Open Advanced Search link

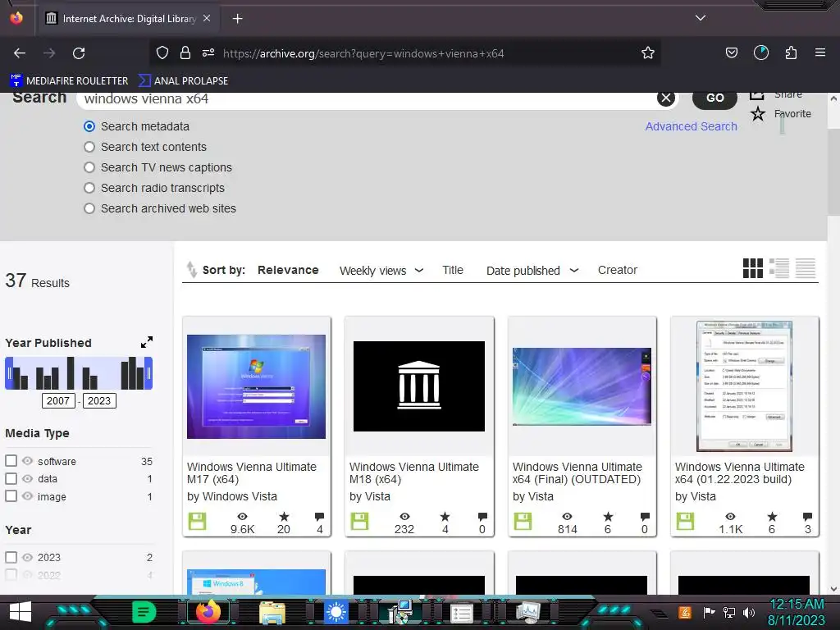[691, 126]
